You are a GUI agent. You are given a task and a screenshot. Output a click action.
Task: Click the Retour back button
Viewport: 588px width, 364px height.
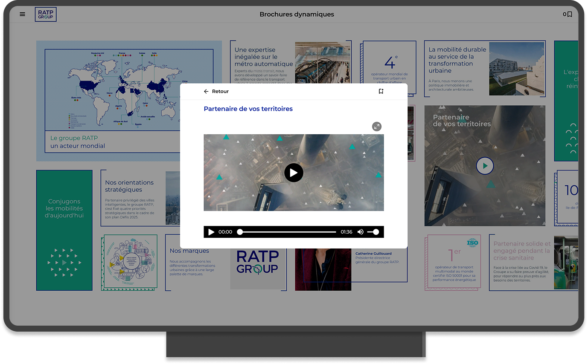(x=216, y=91)
